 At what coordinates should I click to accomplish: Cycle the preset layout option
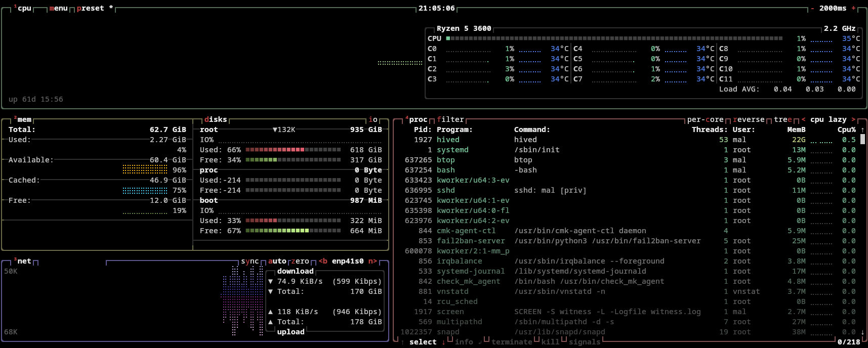(x=90, y=9)
